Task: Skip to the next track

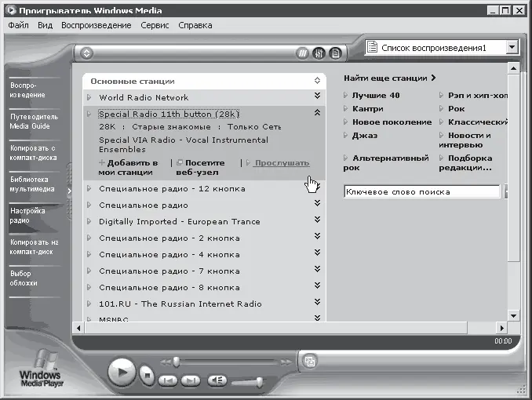Action: pos(191,381)
